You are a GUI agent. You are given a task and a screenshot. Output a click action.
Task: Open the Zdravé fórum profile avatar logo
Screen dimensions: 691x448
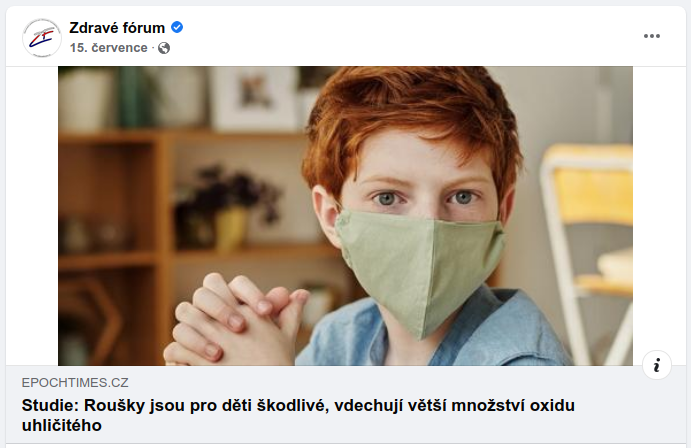click(42, 38)
